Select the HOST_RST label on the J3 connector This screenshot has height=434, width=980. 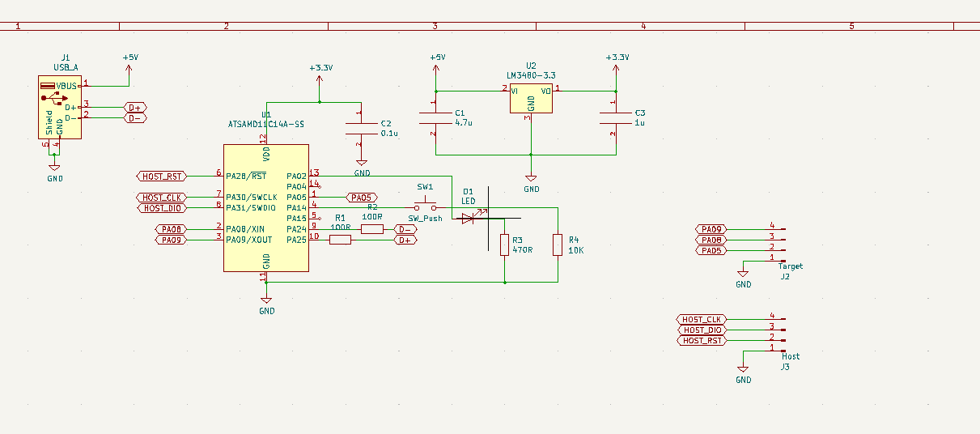click(702, 340)
